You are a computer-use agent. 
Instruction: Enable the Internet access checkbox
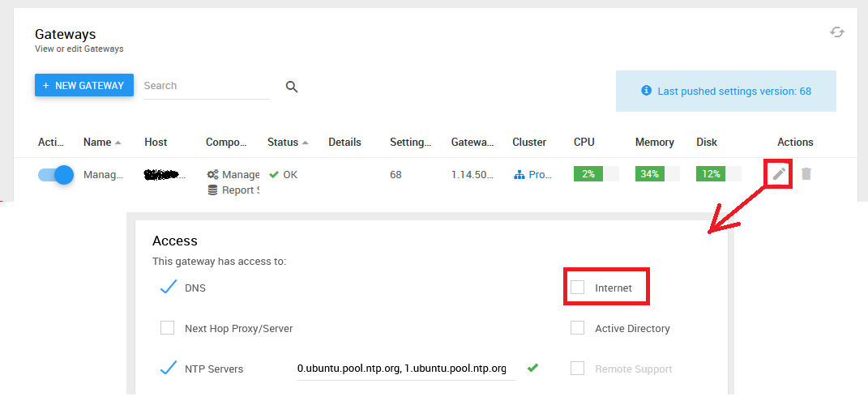577,288
